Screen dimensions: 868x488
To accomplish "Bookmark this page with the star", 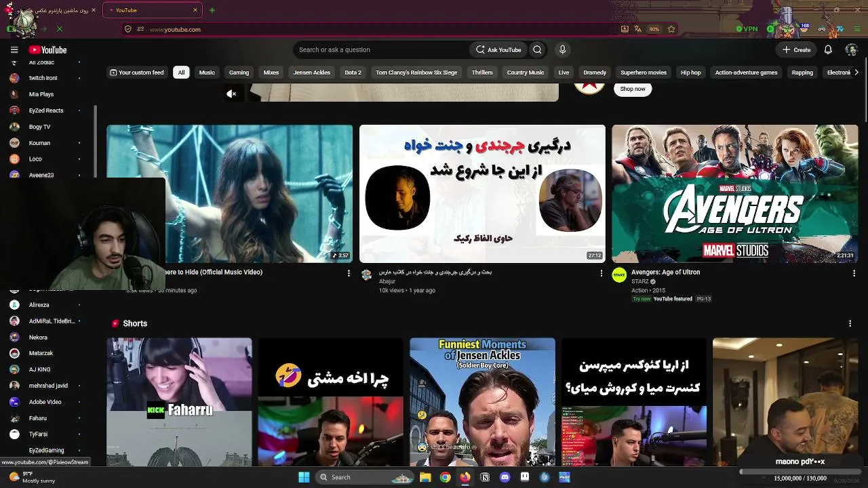I will coord(671,29).
